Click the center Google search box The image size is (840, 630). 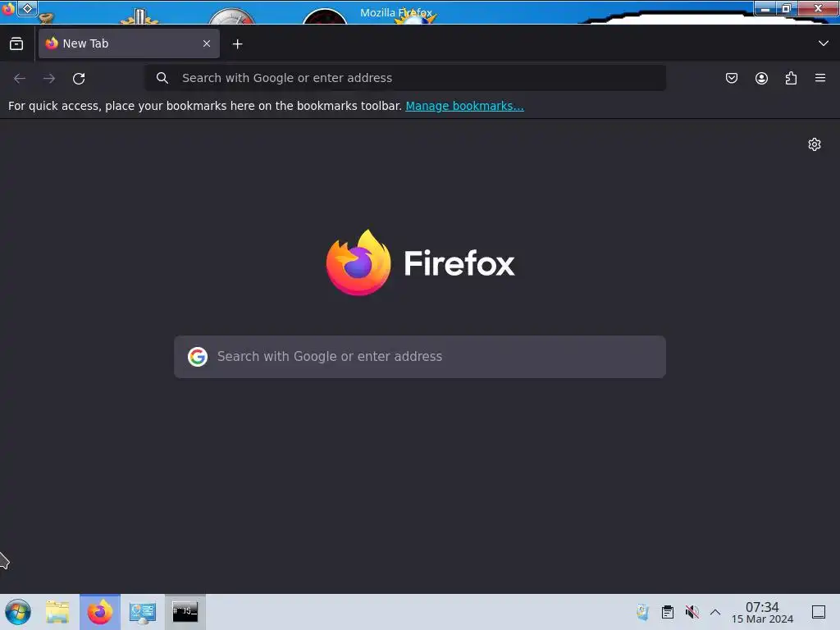[420, 357]
